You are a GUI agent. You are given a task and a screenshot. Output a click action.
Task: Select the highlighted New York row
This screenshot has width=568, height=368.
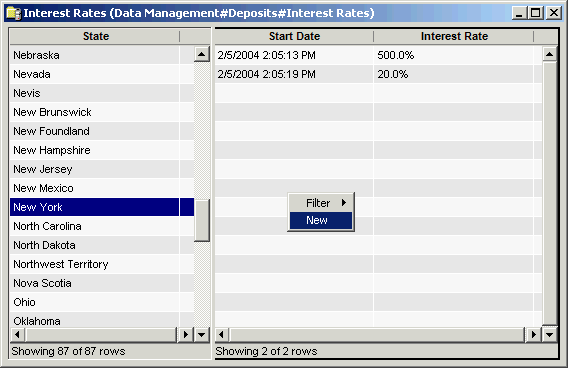click(x=102, y=207)
